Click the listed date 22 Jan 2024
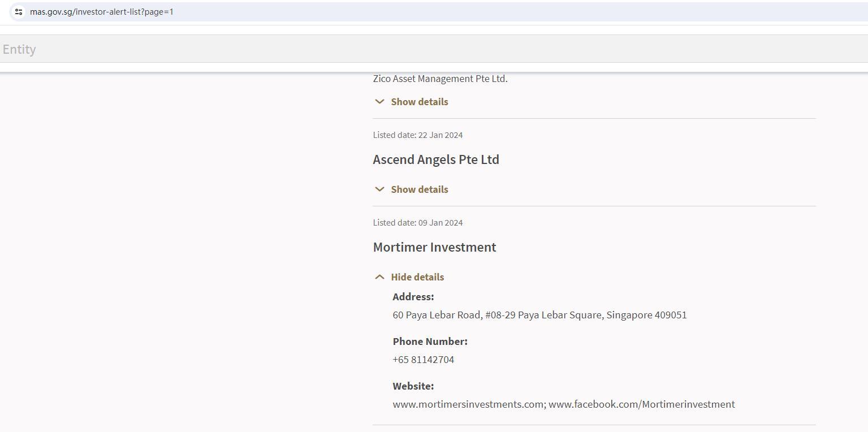 [x=417, y=135]
